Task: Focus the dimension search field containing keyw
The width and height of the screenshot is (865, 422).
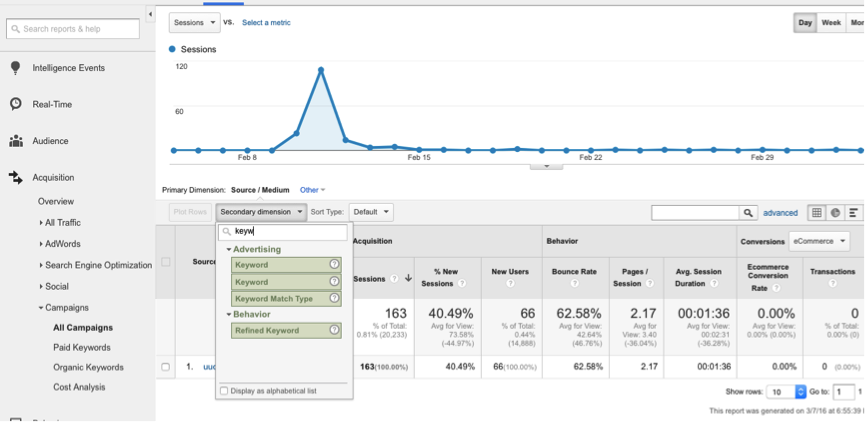Action: click(283, 232)
